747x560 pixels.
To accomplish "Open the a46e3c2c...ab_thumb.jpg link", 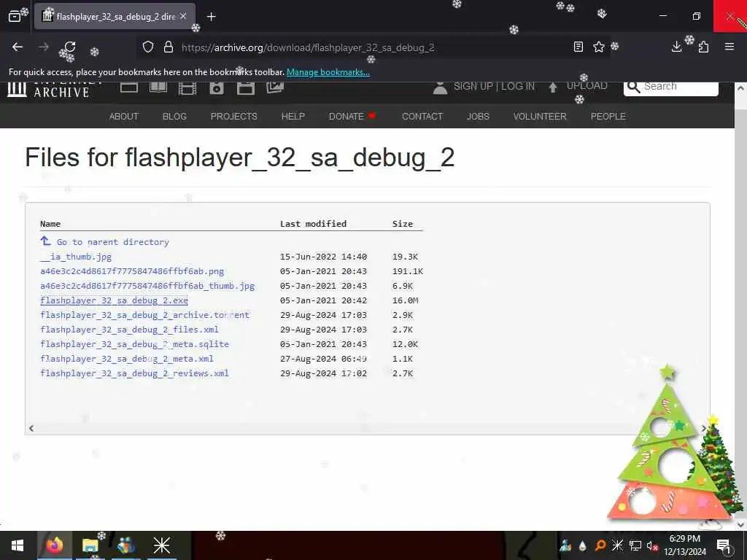I will click(x=147, y=286).
